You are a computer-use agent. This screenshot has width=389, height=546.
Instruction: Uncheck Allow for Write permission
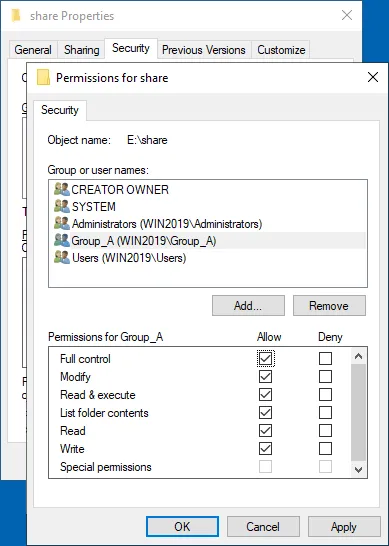[x=265, y=448]
